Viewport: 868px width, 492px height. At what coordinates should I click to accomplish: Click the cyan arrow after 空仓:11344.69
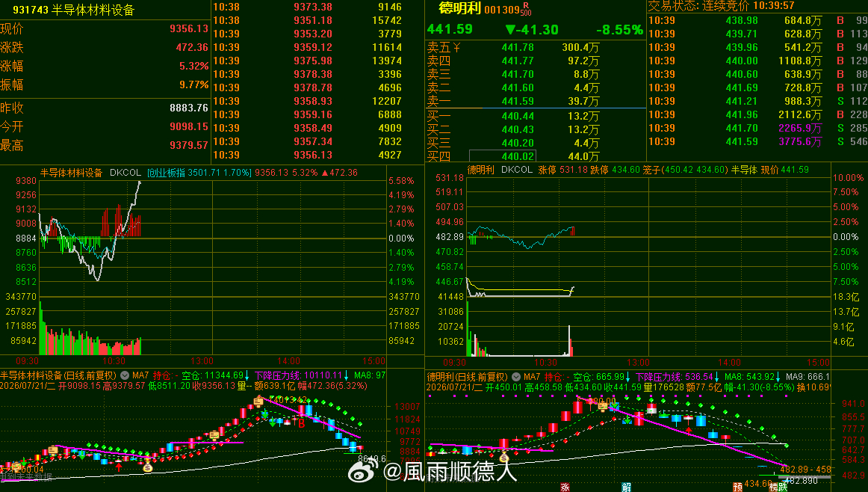[247, 375]
